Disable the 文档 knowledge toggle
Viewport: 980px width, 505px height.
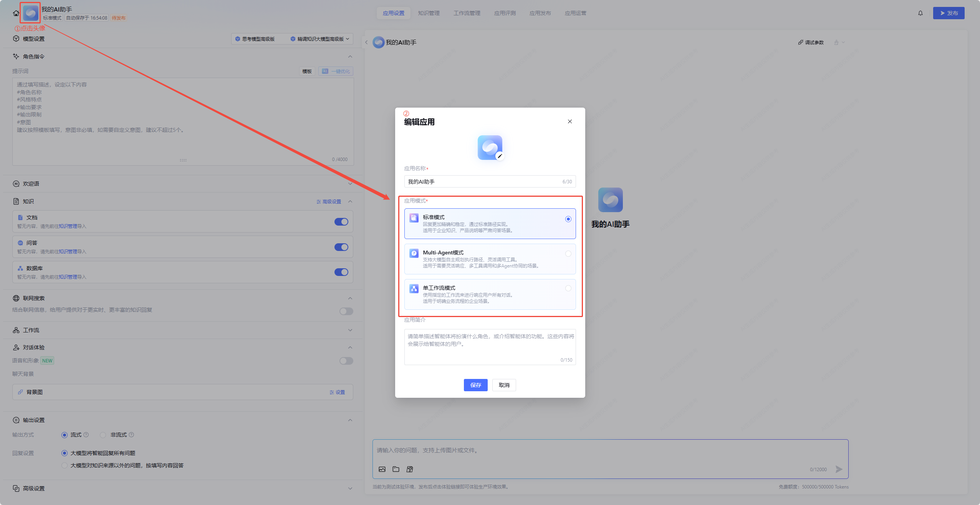point(341,222)
